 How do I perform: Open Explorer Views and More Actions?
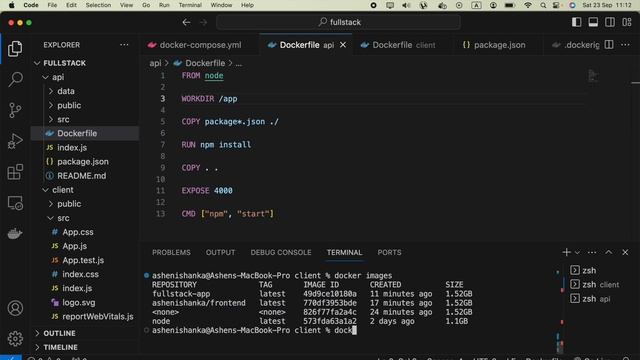coord(124,45)
